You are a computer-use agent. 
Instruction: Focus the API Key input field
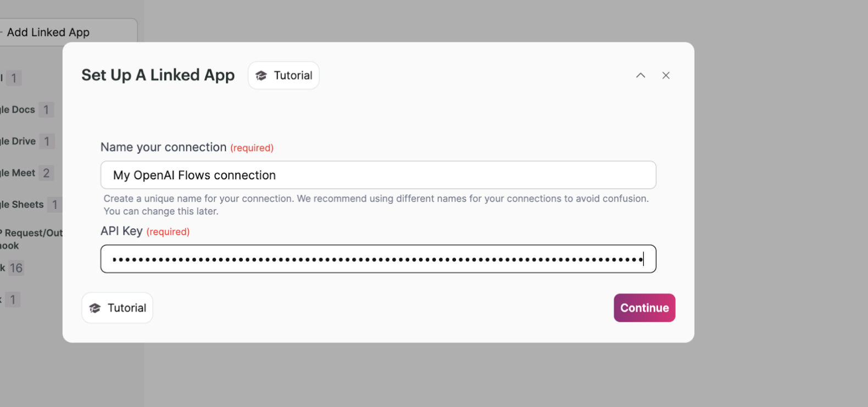[x=378, y=259]
